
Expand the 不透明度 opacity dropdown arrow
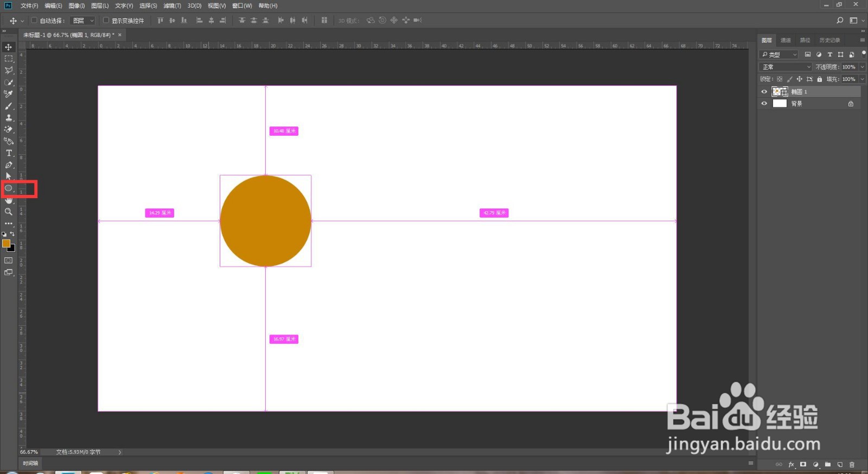pos(862,67)
